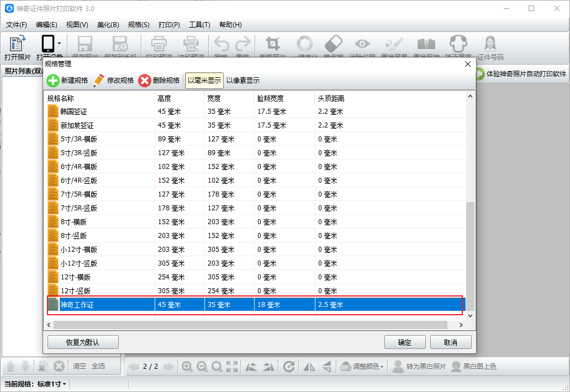Click the green New Spec (新建规格) icon
Viewport: 570px width, 392px height.
[53, 81]
